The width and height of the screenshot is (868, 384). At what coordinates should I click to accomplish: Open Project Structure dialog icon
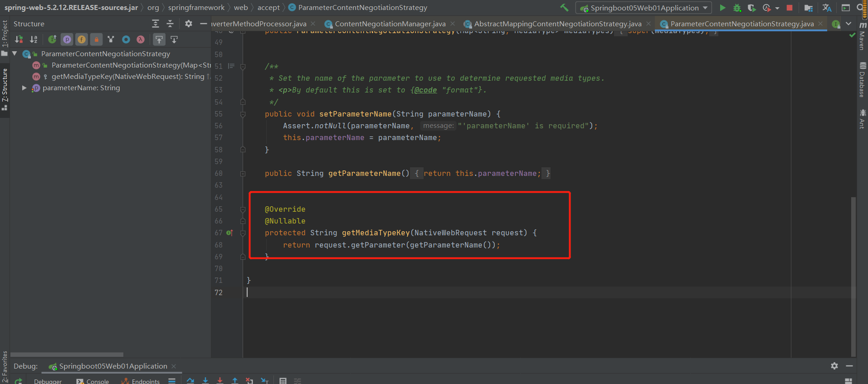coord(808,8)
